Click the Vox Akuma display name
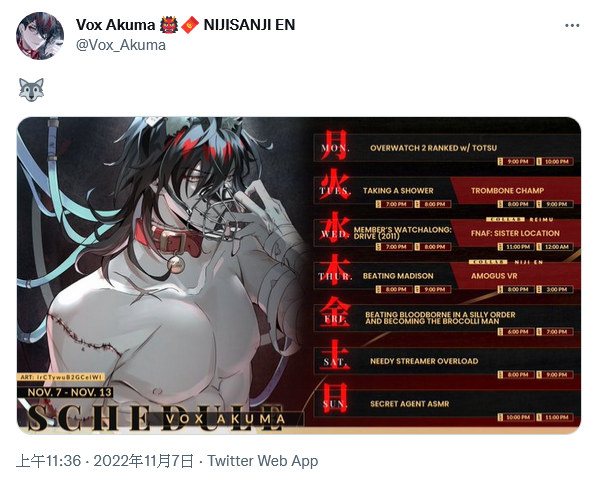This screenshot has width=598, height=485. click(x=115, y=25)
